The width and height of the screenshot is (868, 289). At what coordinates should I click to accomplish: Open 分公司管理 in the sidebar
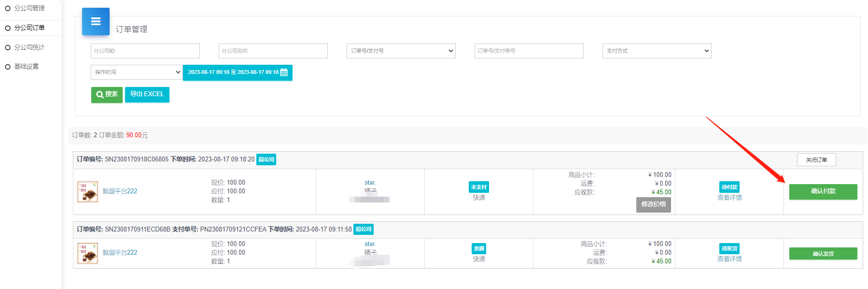[29, 8]
